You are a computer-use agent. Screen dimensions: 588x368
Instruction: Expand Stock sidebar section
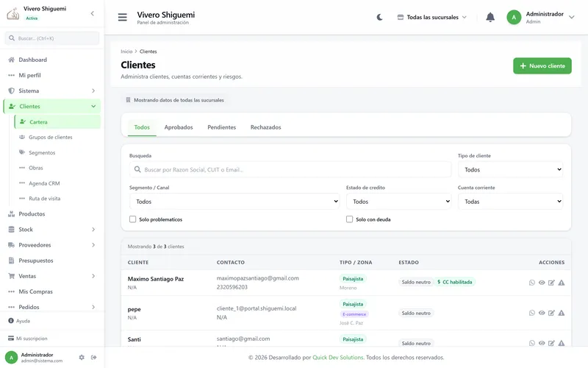tap(51, 230)
